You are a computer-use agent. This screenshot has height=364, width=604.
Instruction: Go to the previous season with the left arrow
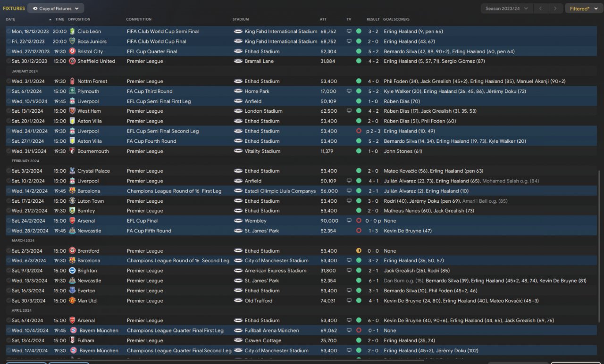pyautogui.click(x=541, y=8)
